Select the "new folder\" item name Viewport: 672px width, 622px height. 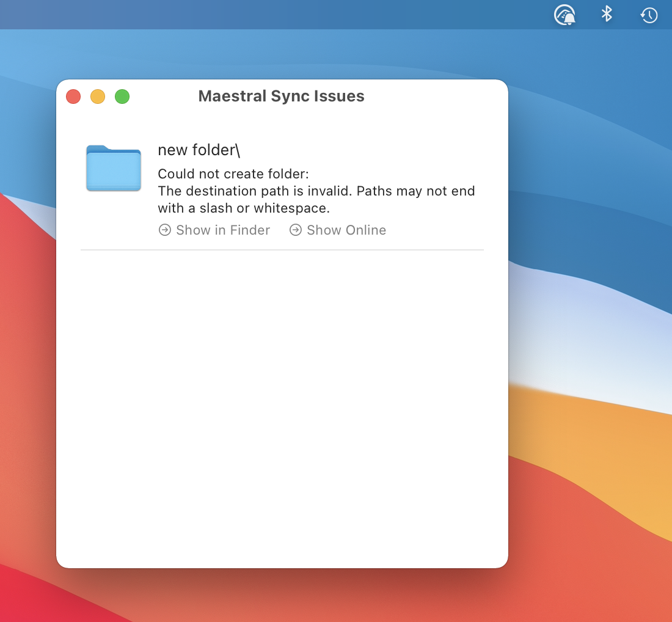tap(199, 150)
